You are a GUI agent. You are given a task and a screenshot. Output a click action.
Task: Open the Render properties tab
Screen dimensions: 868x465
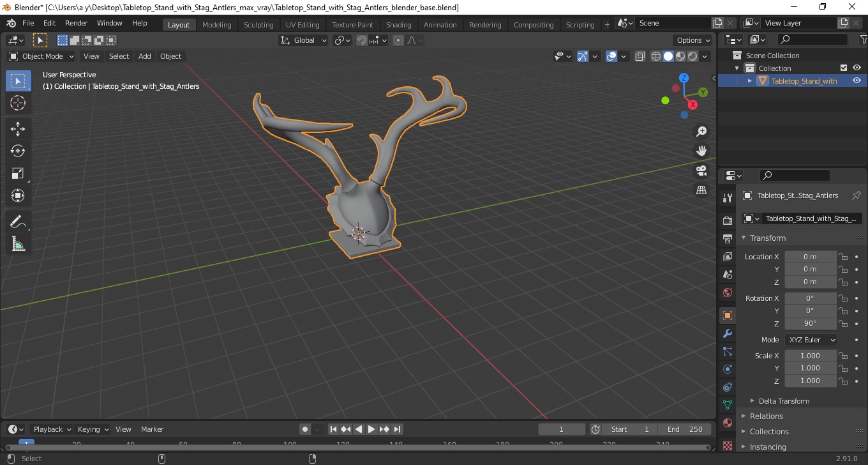[x=727, y=221]
